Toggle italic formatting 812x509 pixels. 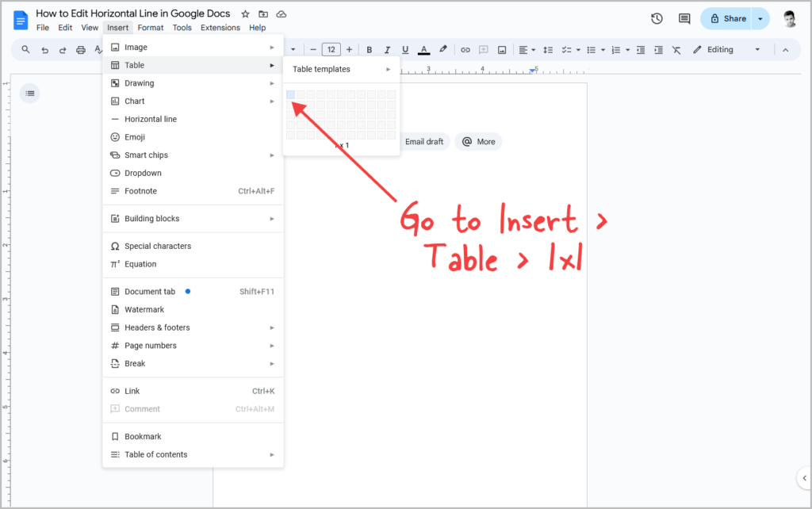(x=386, y=49)
